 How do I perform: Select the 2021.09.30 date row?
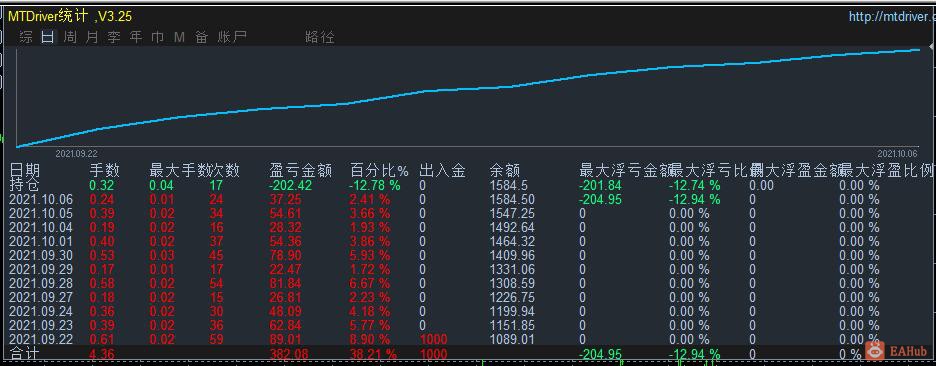(x=41, y=256)
